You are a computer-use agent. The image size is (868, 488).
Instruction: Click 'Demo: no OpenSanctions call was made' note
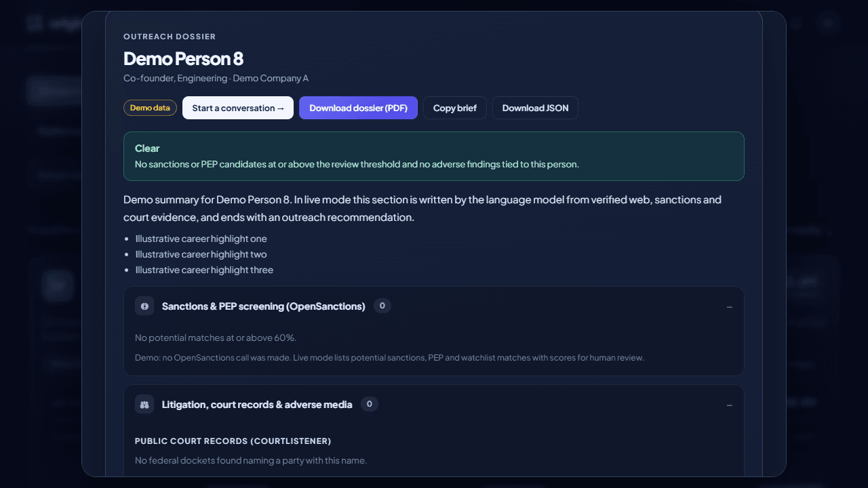tap(389, 357)
